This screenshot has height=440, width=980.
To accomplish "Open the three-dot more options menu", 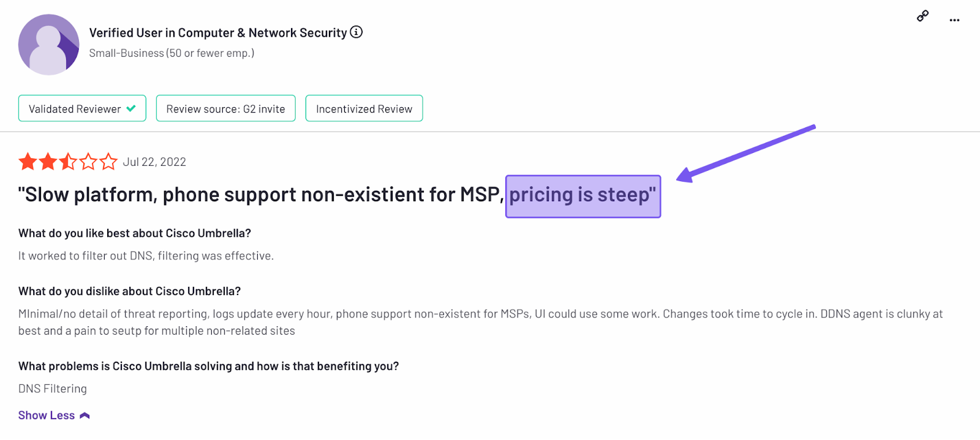I will click(x=954, y=20).
